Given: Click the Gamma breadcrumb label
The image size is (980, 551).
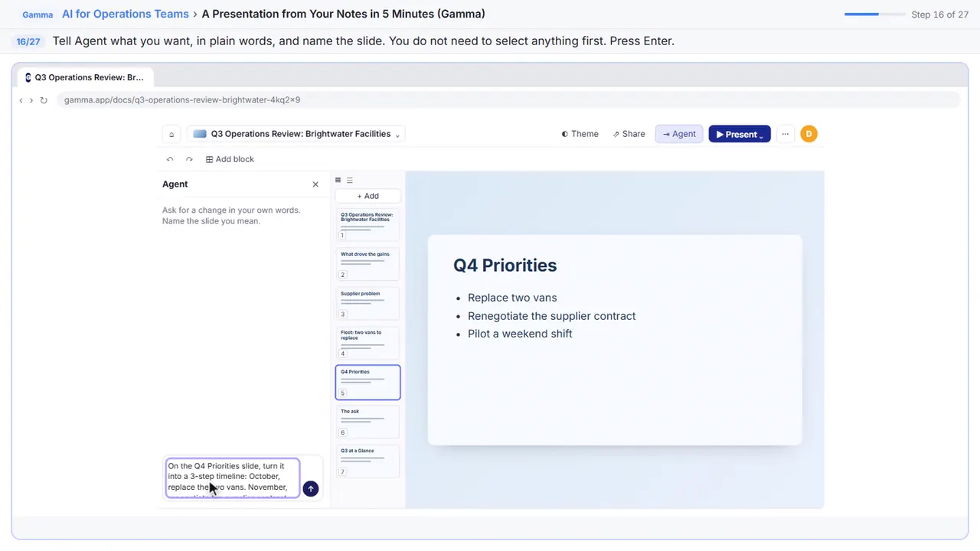Looking at the screenshot, I should tap(38, 15).
